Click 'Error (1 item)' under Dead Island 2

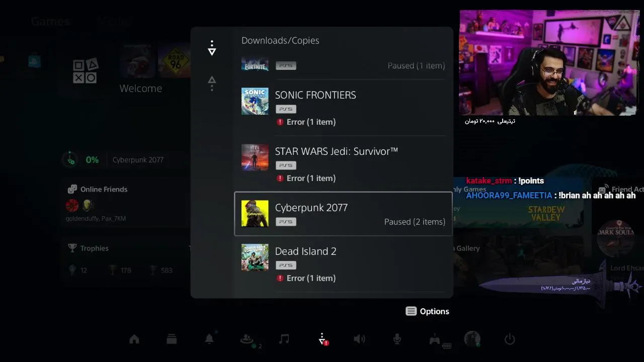[311, 279]
